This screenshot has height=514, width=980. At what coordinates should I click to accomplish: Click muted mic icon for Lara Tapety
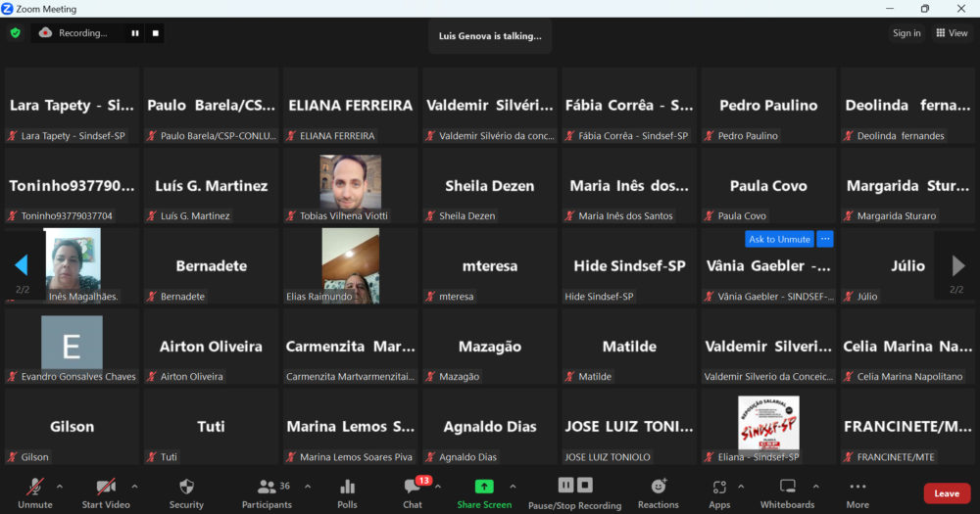[12, 135]
